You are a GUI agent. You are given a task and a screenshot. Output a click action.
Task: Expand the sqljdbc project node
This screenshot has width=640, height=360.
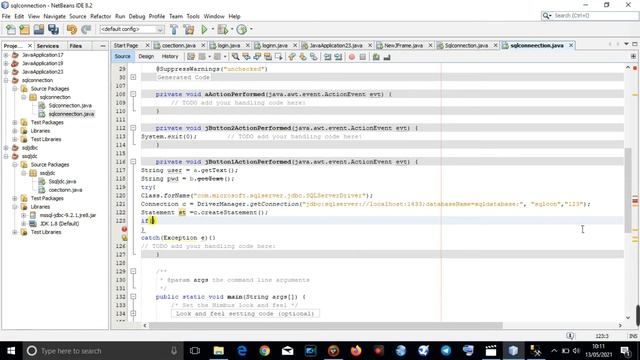6,148
